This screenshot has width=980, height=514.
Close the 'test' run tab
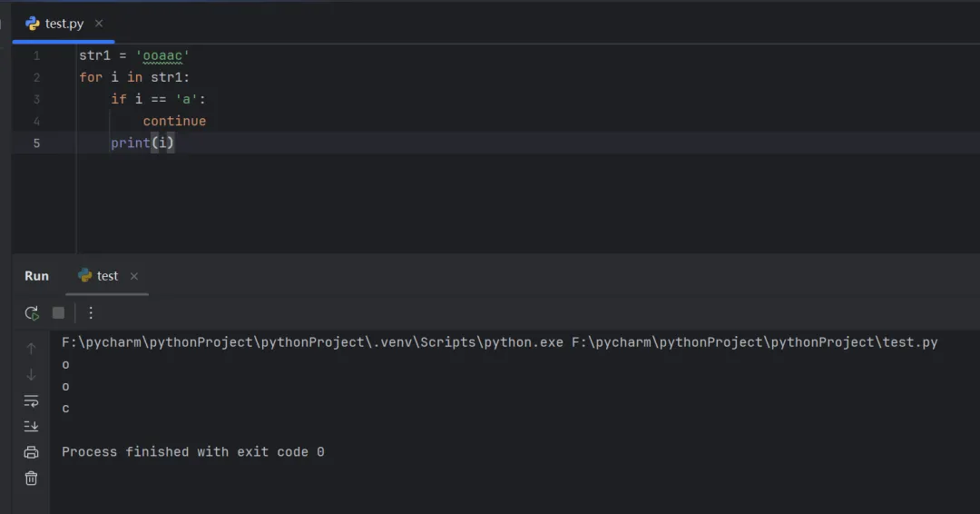point(134,276)
